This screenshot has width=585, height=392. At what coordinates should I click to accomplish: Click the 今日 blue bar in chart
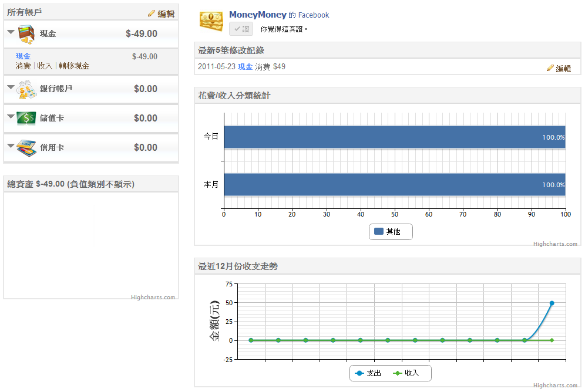point(394,137)
